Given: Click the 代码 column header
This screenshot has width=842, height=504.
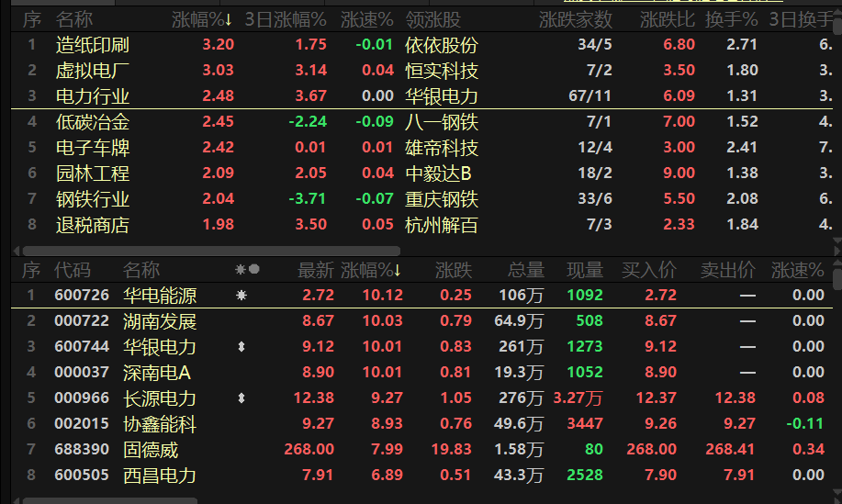Looking at the screenshot, I should click(72, 270).
